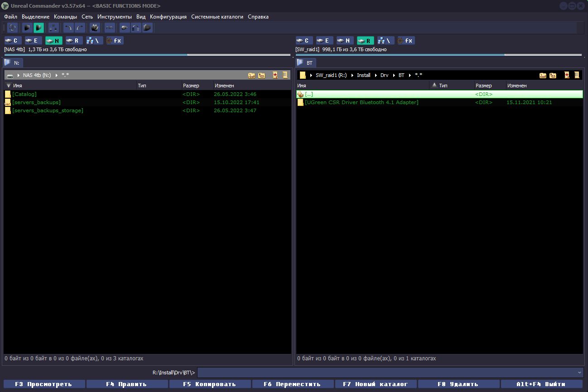Image resolution: width=588 pixels, height=392 pixels.
Task: Open network drive icon in right drive bar
Action: click(x=386, y=41)
